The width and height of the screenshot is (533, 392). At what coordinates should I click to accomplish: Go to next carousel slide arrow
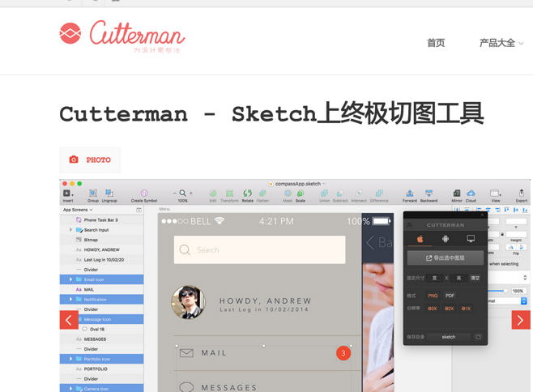pyautogui.click(x=521, y=320)
